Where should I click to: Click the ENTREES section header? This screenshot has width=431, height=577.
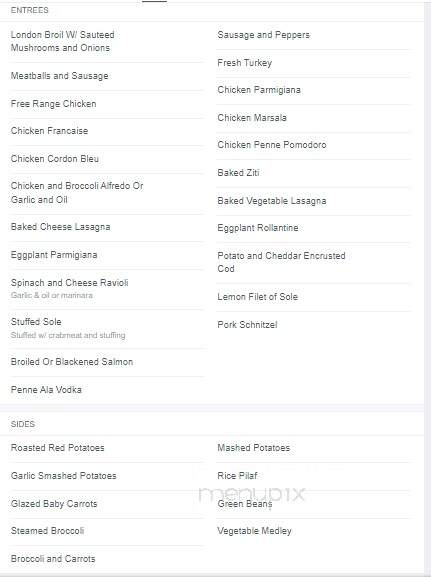[x=29, y=10]
